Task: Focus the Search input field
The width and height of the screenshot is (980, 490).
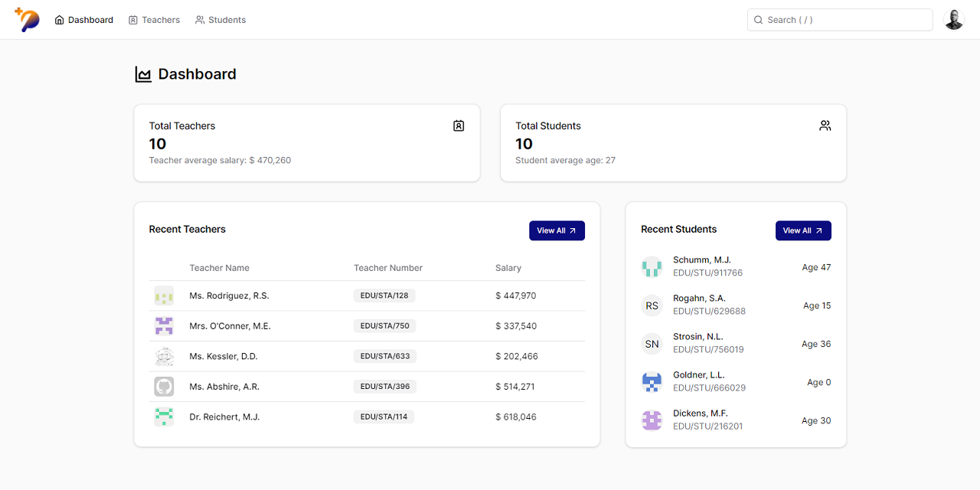Action: tap(840, 20)
